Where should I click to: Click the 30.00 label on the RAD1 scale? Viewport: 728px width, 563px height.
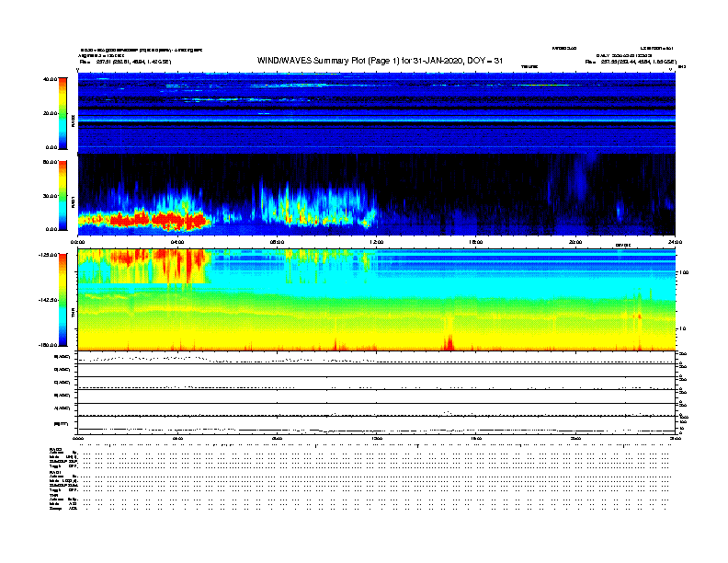click(50, 196)
